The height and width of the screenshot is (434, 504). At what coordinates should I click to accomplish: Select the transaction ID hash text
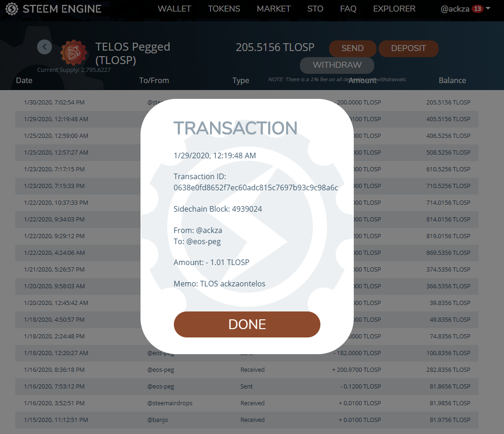click(x=255, y=188)
